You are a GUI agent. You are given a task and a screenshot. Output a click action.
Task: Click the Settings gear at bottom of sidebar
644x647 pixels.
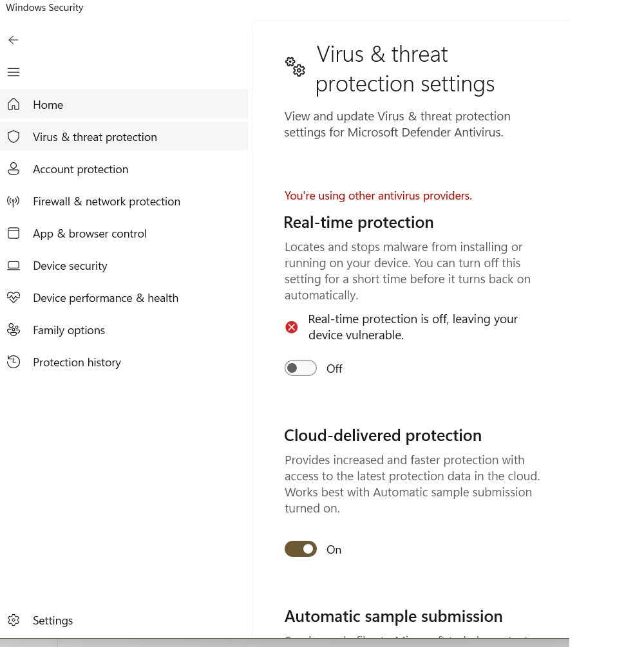coord(14,620)
